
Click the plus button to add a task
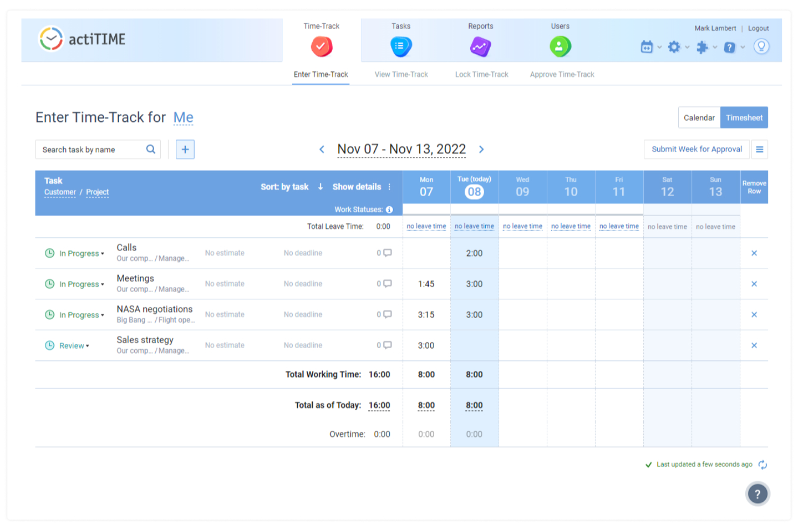tap(185, 149)
